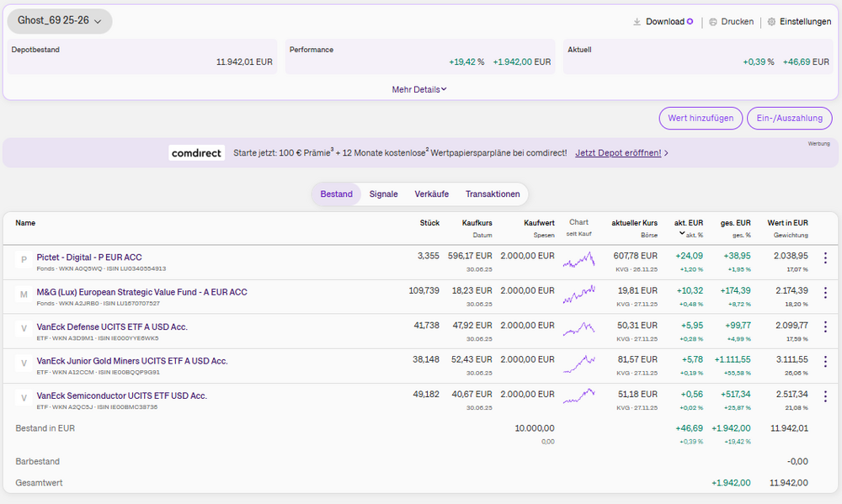Open three-dot menu for VanEck Defense row
The image size is (842, 504).
pyautogui.click(x=824, y=327)
